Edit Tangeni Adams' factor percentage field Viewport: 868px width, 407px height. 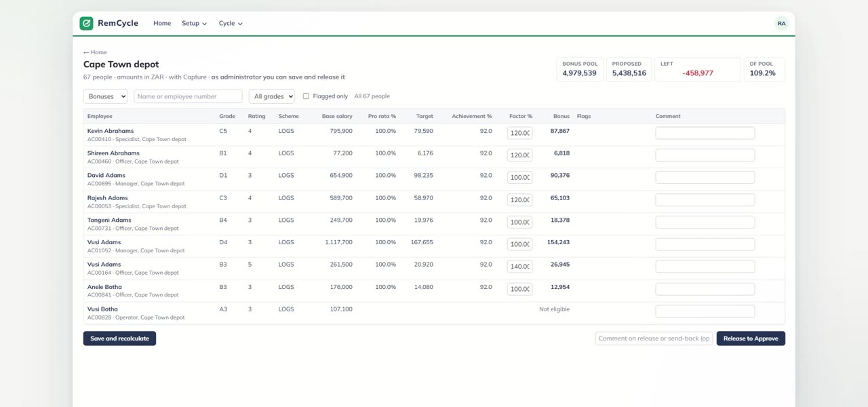tap(520, 222)
